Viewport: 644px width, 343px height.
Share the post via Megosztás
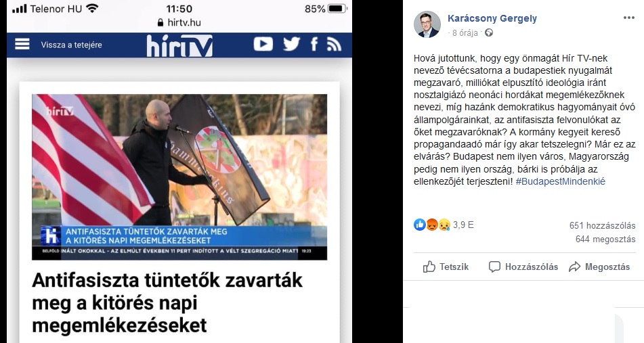point(599,267)
